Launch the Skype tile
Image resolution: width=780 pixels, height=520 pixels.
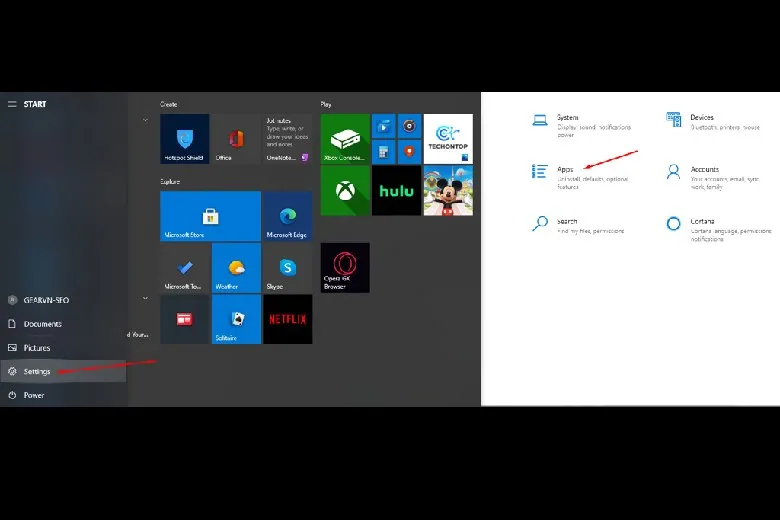point(288,268)
